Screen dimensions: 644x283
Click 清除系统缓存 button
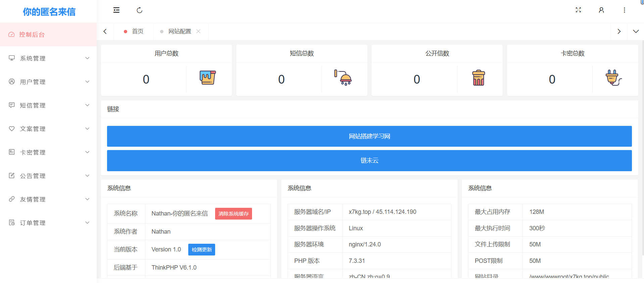234,214
